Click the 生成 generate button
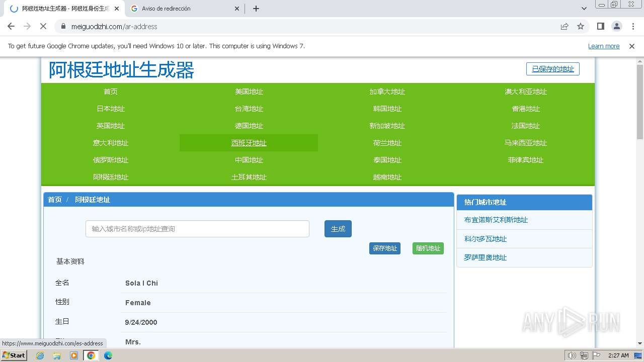Viewport: 644px width, 362px height. coord(338,229)
